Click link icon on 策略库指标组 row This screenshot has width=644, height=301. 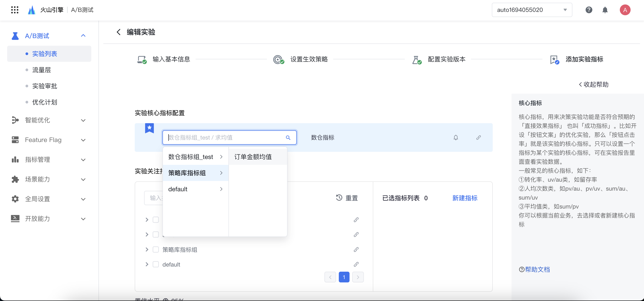pyautogui.click(x=356, y=250)
